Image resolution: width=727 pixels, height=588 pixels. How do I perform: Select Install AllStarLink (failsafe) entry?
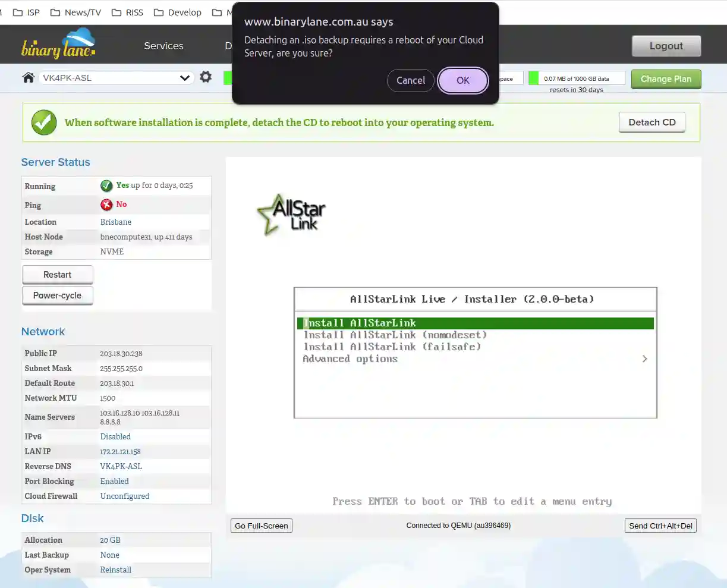(x=392, y=347)
